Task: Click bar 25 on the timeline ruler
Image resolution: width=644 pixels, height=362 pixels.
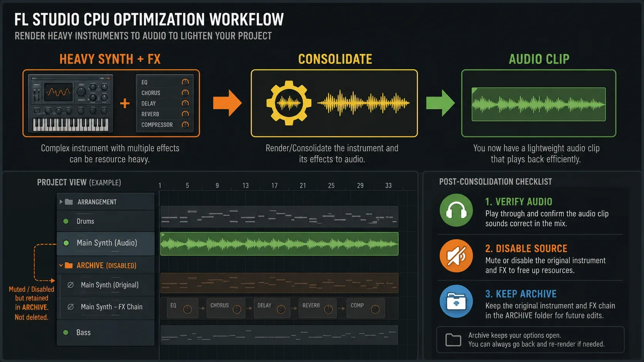Action: click(x=331, y=185)
